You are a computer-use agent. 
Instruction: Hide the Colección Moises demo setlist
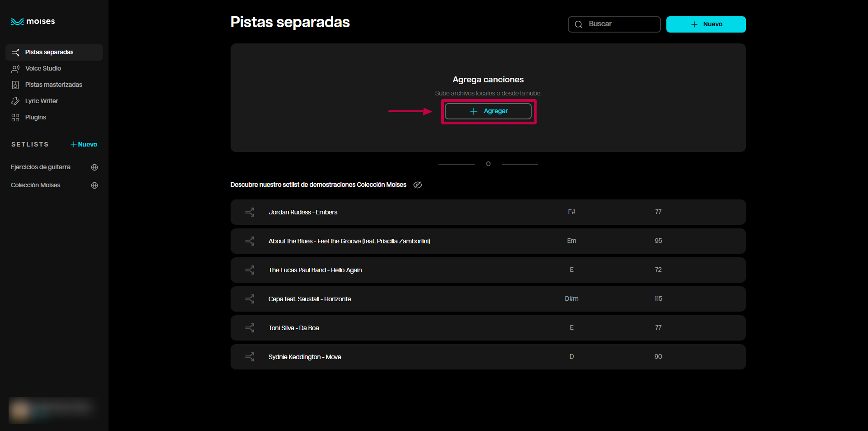coord(418,185)
